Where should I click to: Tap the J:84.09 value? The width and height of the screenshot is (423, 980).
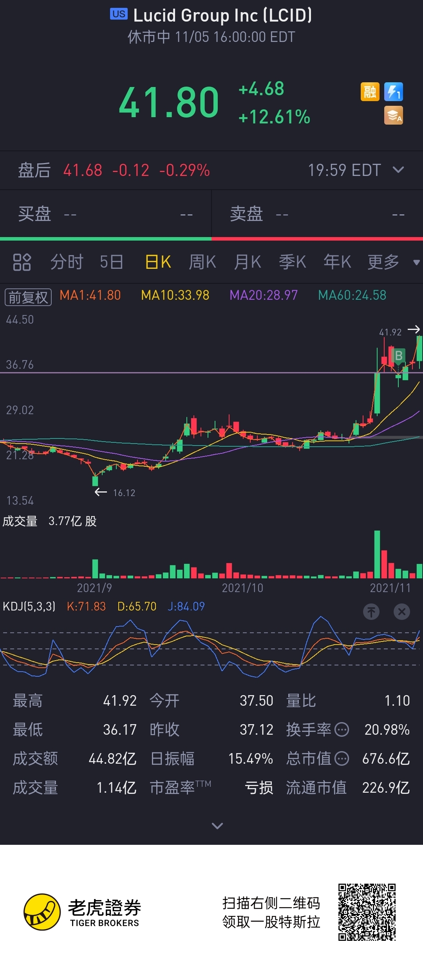(186, 606)
